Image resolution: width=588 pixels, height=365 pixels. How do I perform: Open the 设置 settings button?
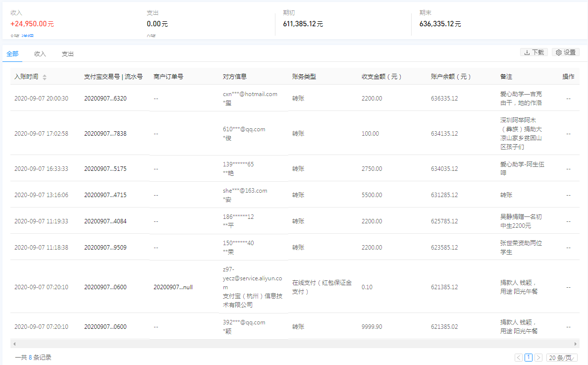coord(566,52)
